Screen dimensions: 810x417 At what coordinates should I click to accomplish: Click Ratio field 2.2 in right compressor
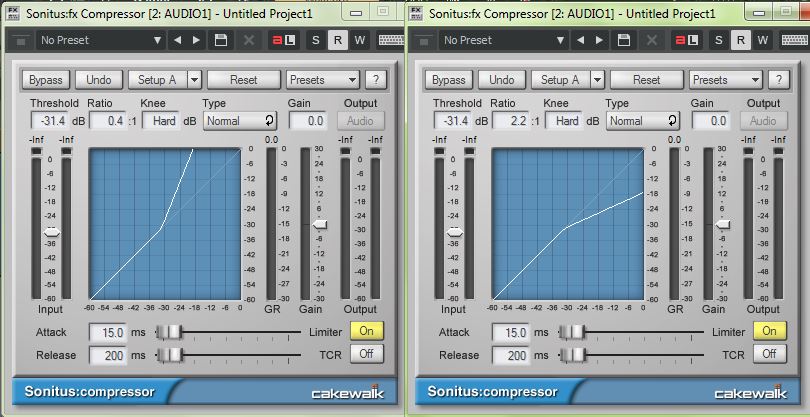tap(511, 121)
